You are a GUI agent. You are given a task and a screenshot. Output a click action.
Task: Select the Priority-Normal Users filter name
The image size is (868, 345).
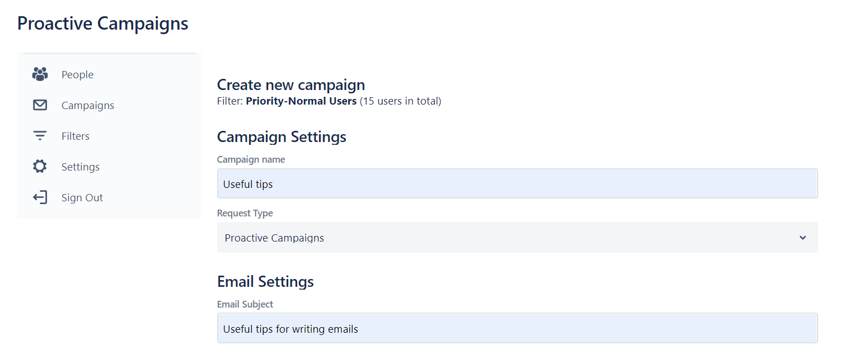pyautogui.click(x=301, y=101)
